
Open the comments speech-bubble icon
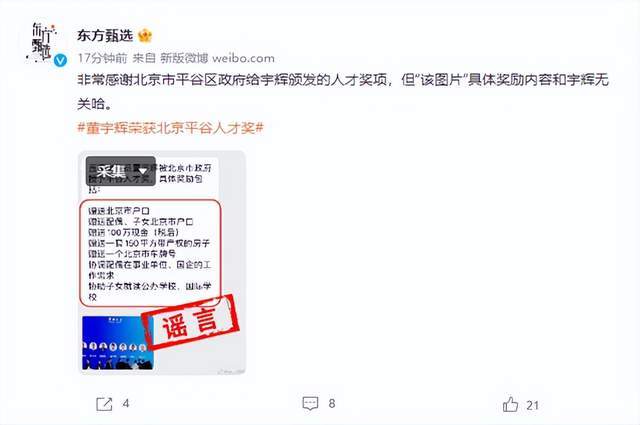310,403
